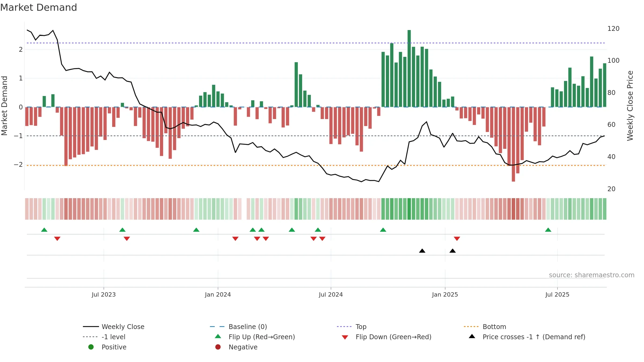Toggle the Negative legend entry
The image size is (644, 362).
236,347
